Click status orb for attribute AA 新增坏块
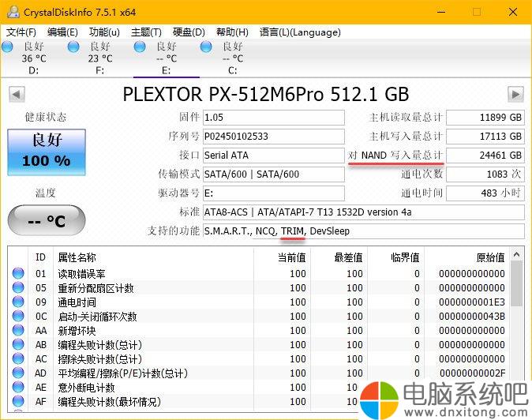 (18, 330)
